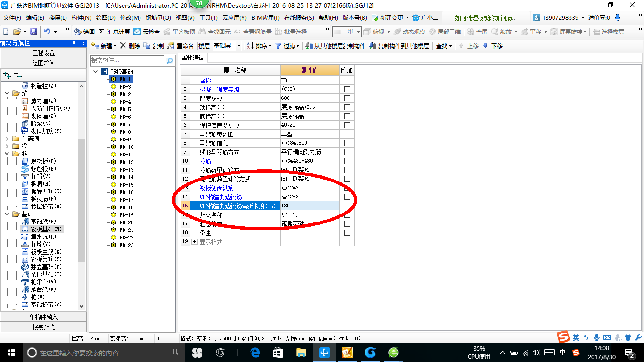Click 删除 delete component button
This screenshot has height=362, width=644.
[130, 46]
